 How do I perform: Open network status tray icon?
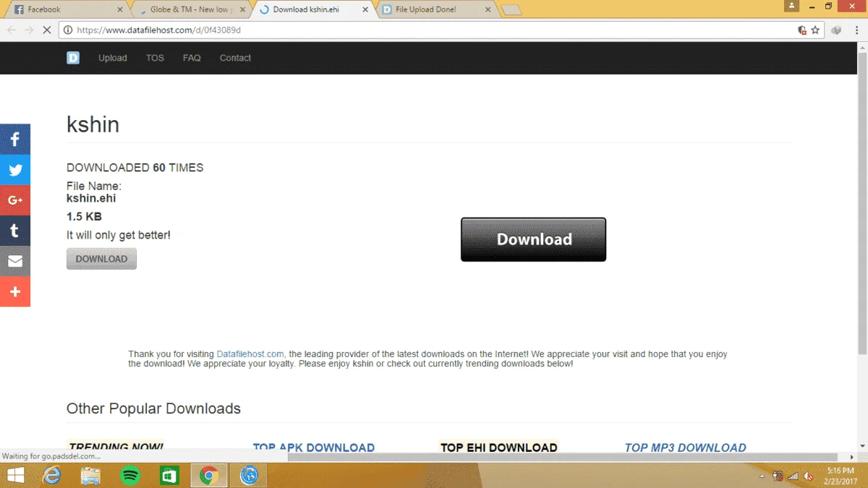coord(793,476)
